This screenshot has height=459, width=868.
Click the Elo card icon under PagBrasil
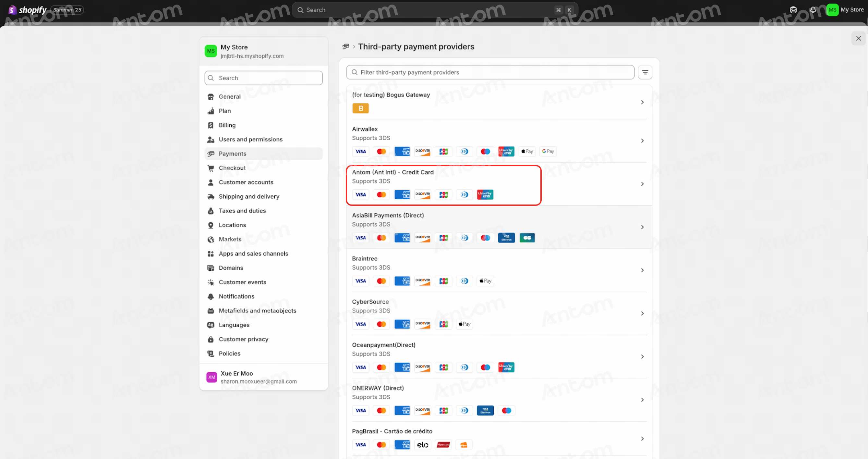click(x=423, y=445)
